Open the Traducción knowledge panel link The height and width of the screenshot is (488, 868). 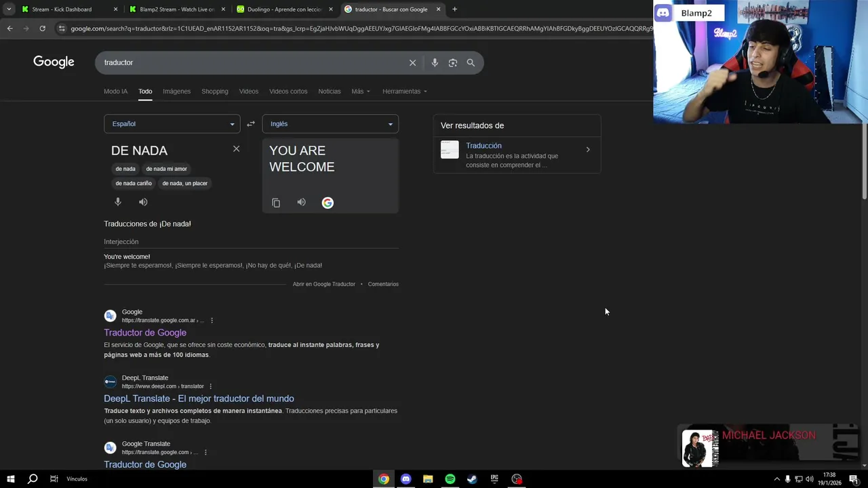[484, 146]
